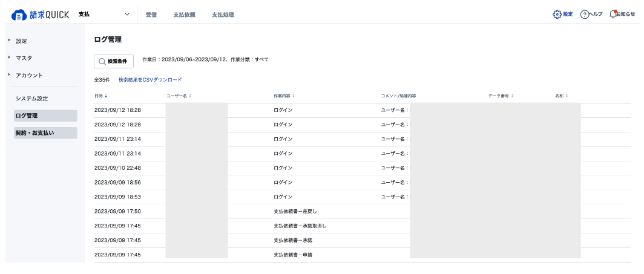The image size is (644, 274).
Task: Open the ヘルプ question mark icon
Action: tap(591, 15)
